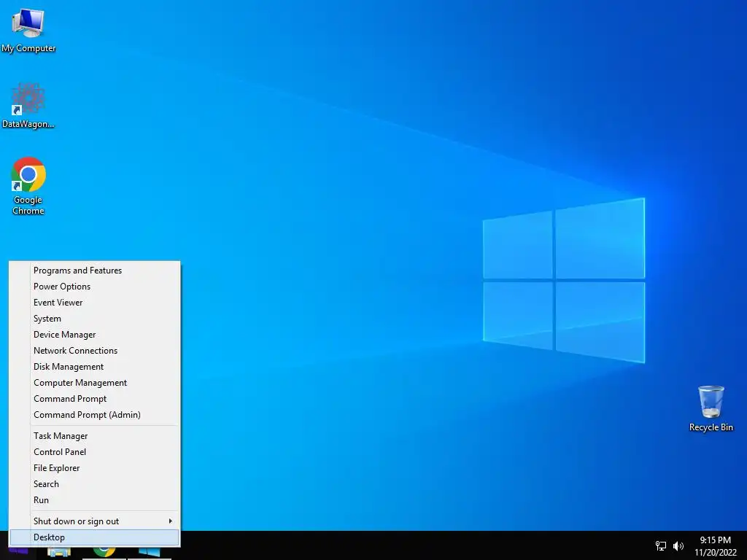This screenshot has width=747, height=560.
Task: Open the network icon in system tray
Action: pyautogui.click(x=661, y=545)
